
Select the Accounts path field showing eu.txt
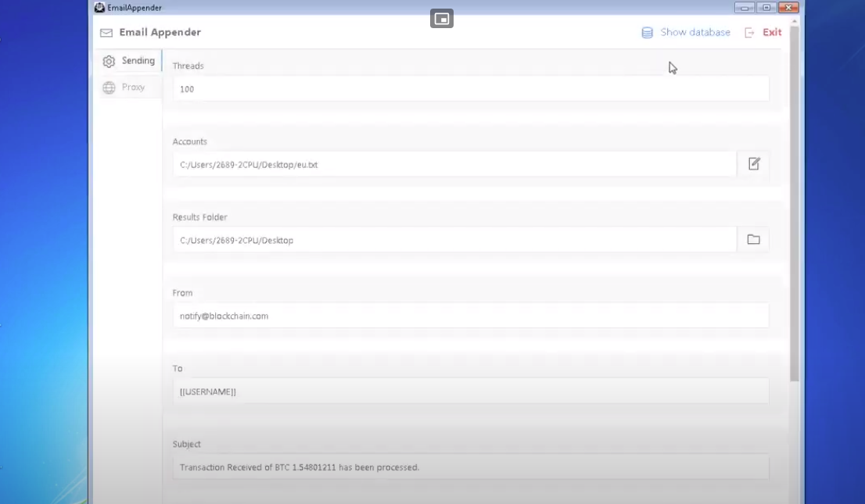(x=454, y=164)
